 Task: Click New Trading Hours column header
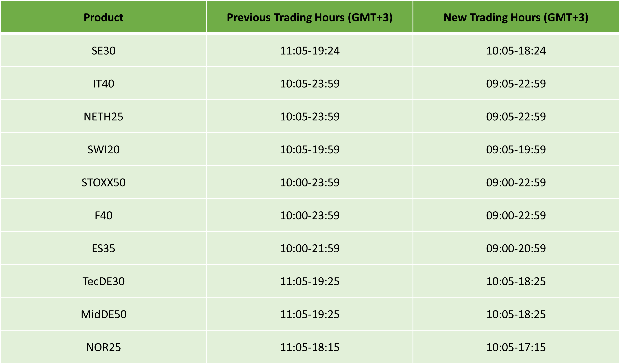(516, 17)
